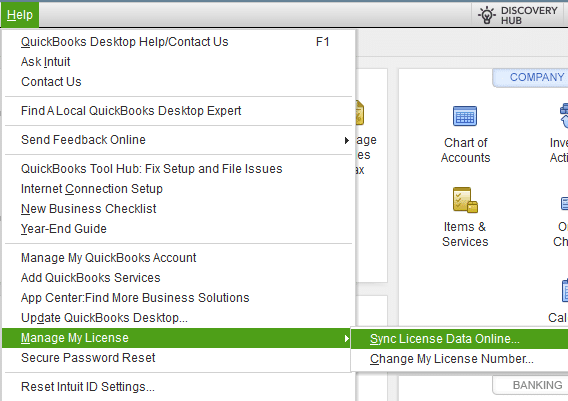Click the Chart of Accounts label
This screenshot has height=401, width=568.
[x=465, y=150]
